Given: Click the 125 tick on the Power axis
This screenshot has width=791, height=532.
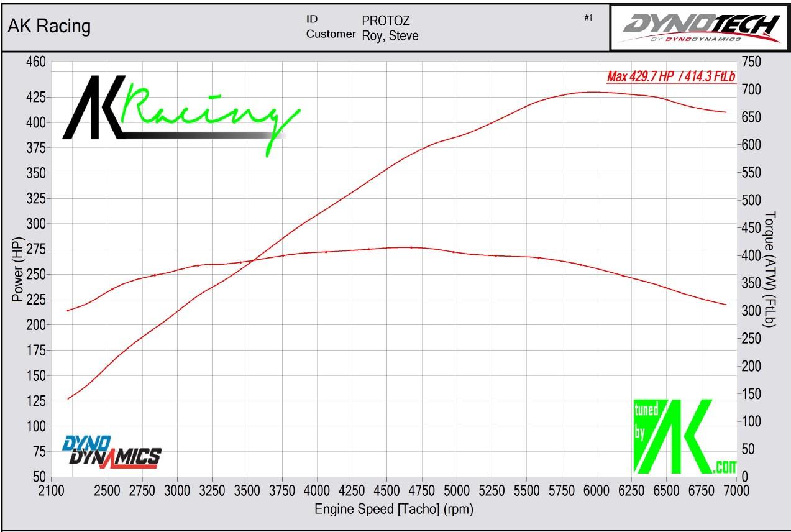Looking at the screenshot, I should tap(36, 401).
